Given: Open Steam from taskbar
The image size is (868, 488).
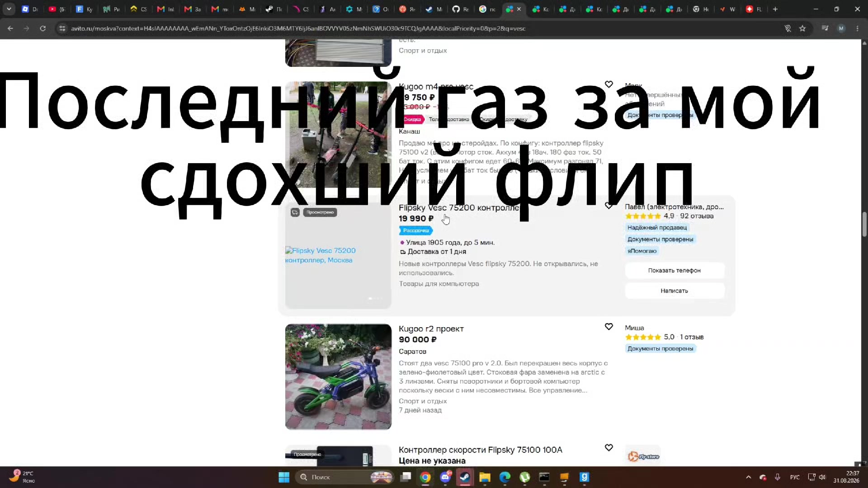Looking at the screenshot, I should (x=465, y=477).
